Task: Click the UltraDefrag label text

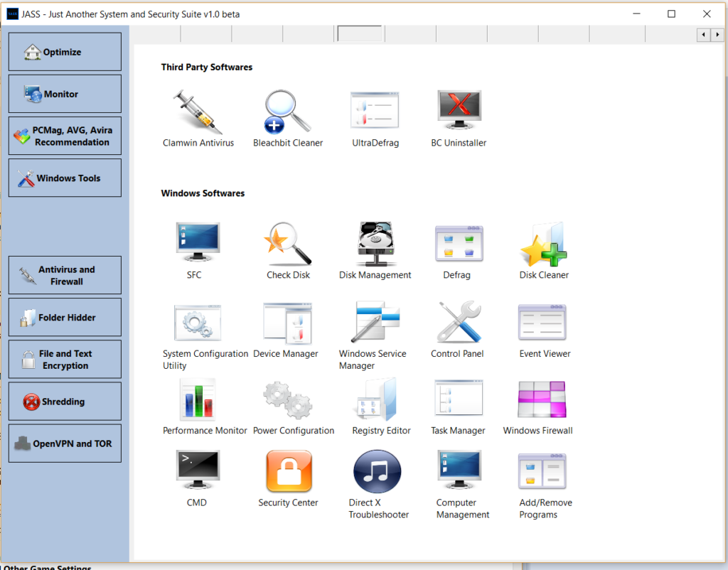Action: (375, 143)
